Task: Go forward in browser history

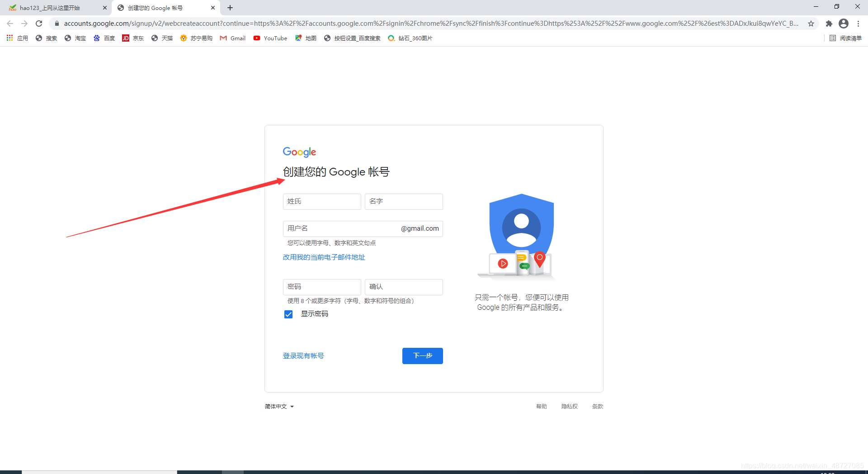Action: 24,24
